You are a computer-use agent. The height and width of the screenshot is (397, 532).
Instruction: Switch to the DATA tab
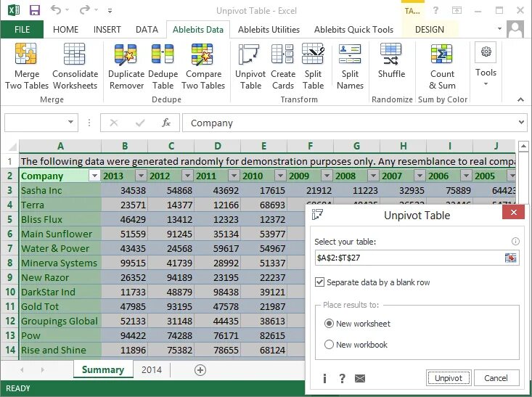click(147, 30)
